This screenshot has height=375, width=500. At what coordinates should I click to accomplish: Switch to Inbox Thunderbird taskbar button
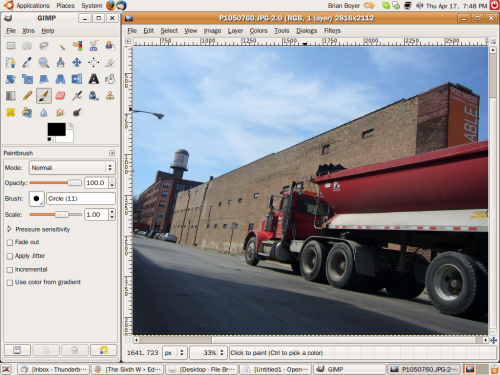coord(53,369)
